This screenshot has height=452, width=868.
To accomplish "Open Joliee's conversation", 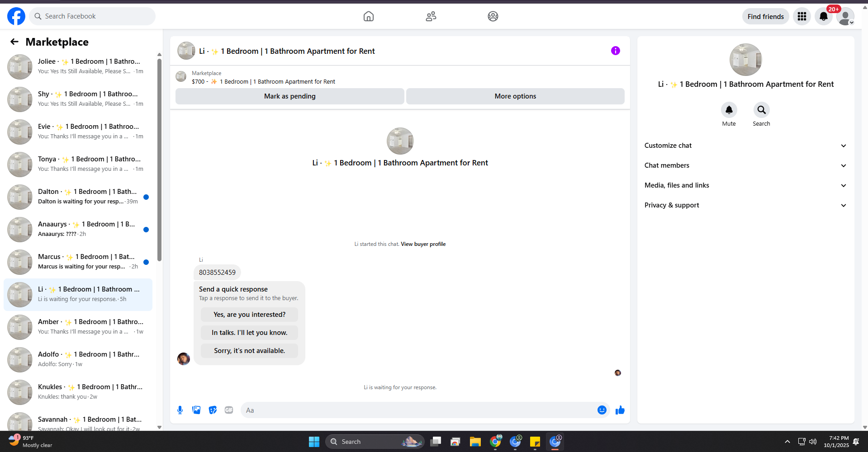I will coord(78,67).
